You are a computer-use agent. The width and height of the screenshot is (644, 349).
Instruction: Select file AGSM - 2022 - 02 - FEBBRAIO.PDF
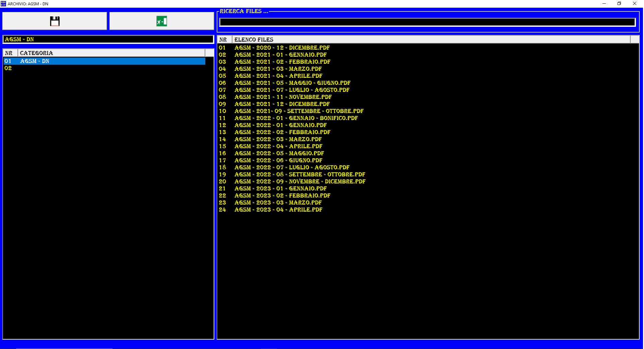click(282, 132)
